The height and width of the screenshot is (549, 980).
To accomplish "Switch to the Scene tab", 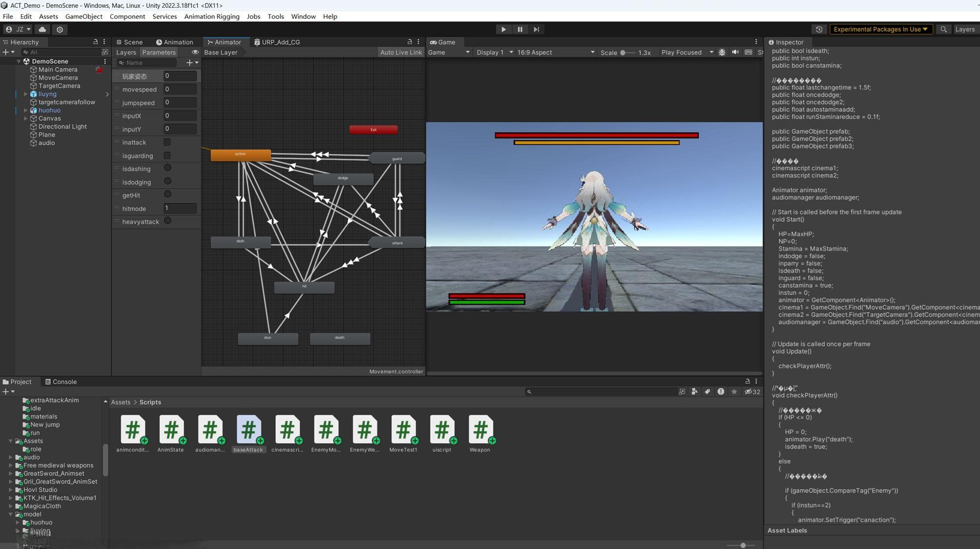I will coord(129,42).
